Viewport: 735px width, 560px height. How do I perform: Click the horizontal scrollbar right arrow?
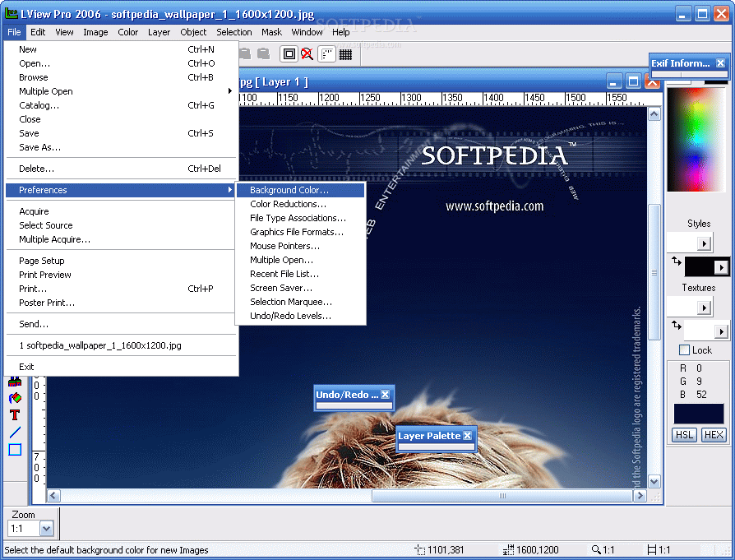tap(640, 496)
